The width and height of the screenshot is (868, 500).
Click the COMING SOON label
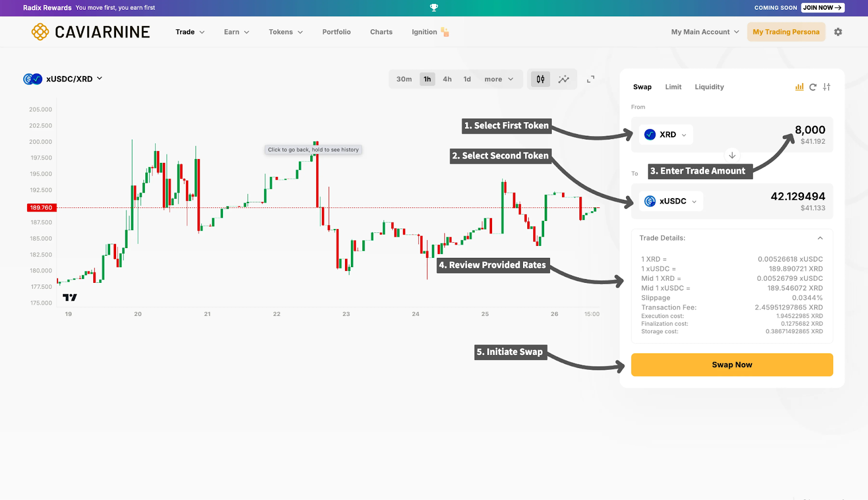click(x=775, y=8)
